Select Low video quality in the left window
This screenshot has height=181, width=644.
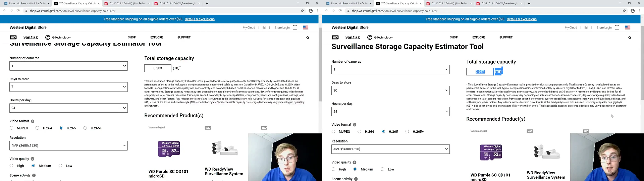tap(60, 166)
